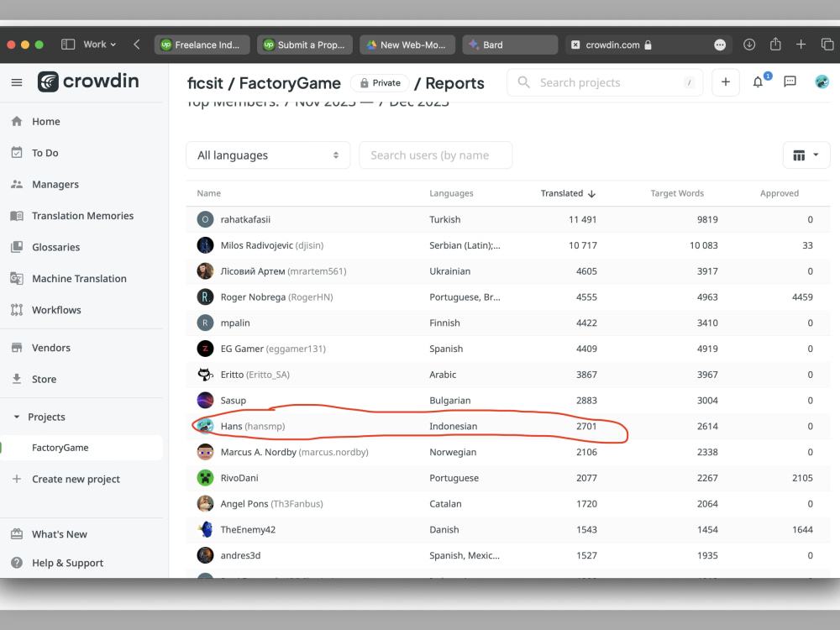This screenshot has height=630, width=840.
Task: Open the messages chat icon
Action: pos(789,81)
